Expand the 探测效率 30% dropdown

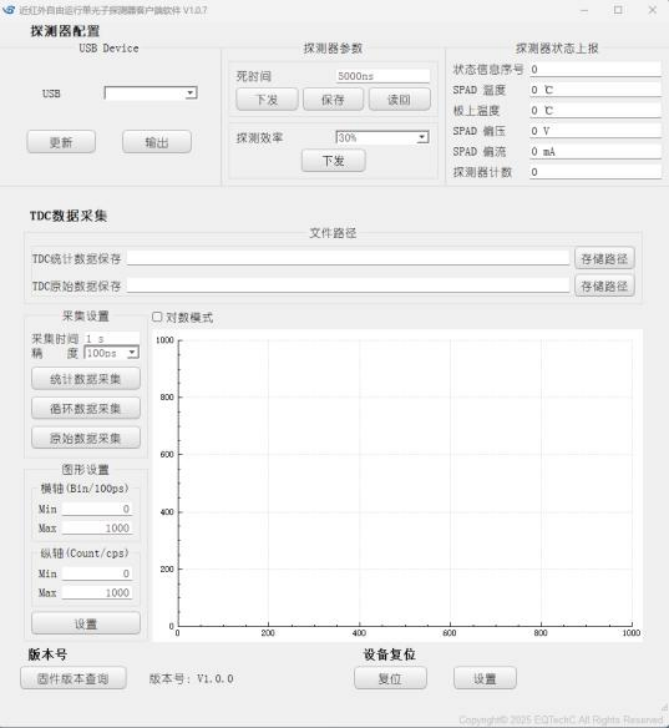pyautogui.click(x=381, y=137)
